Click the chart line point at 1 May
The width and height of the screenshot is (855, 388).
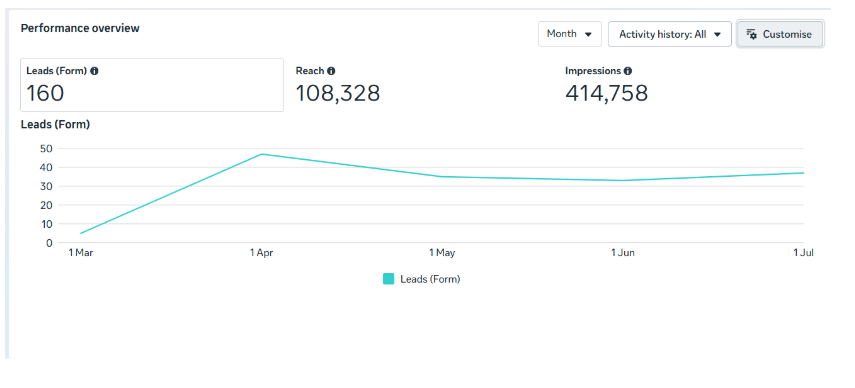click(x=442, y=177)
